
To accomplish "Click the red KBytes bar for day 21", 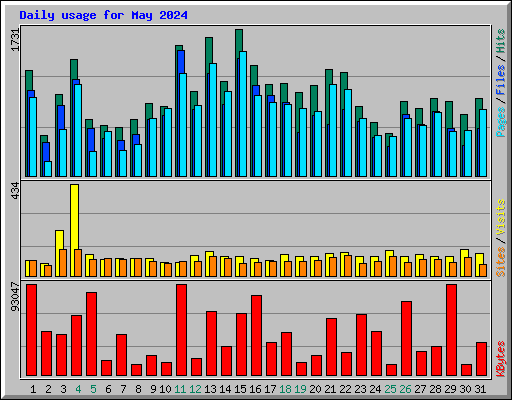I will point(331,347).
